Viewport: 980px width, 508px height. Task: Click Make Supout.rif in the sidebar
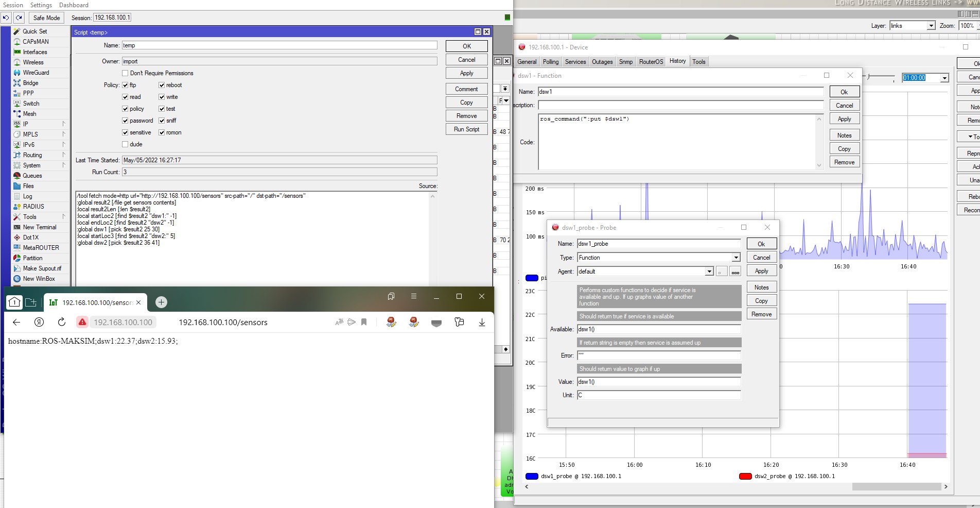(42, 268)
